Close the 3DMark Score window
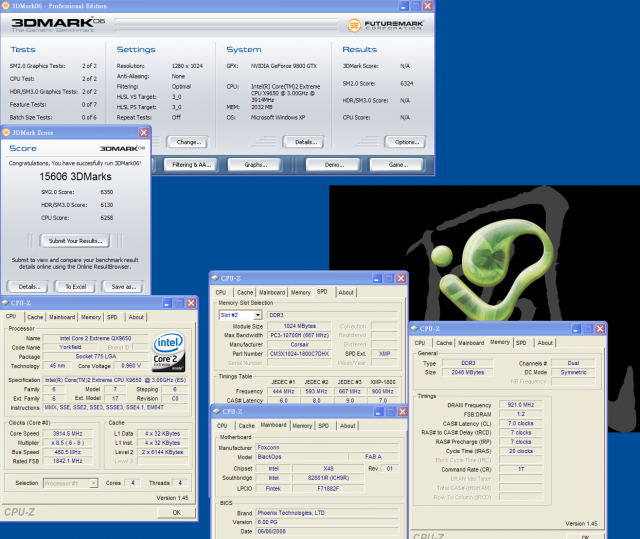Image resolution: width=640 pixels, height=539 pixels. tap(144, 132)
